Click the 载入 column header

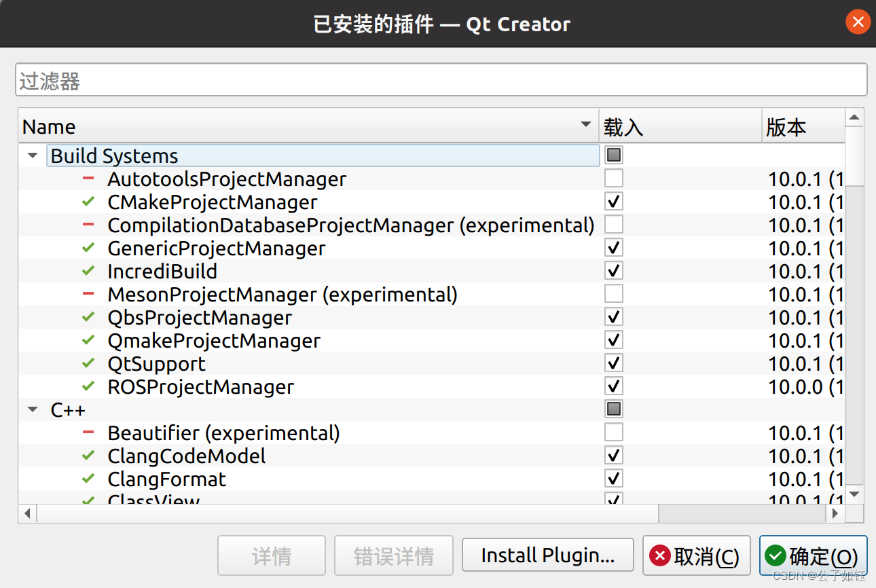click(x=680, y=126)
